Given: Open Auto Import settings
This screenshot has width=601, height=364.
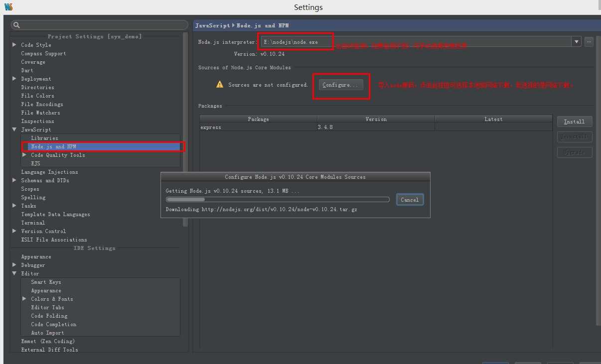Looking at the screenshot, I should pyautogui.click(x=47, y=333).
